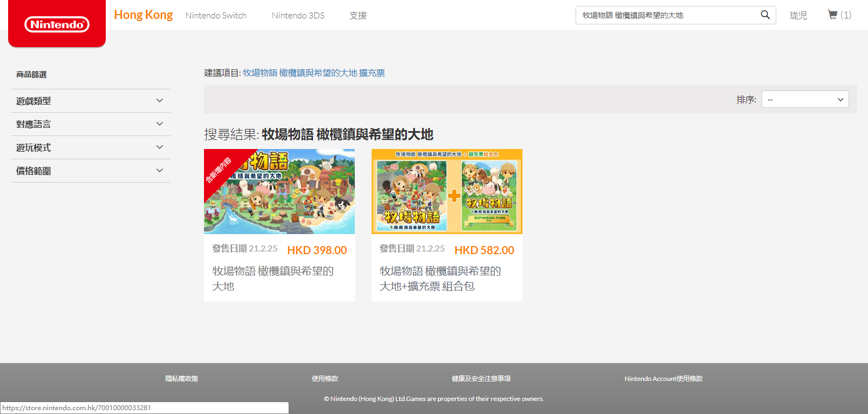Image resolution: width=868 pixels, height=414 pixels.
Task: Open the 排序 sort dropdown
Action: tap(805, 99)
